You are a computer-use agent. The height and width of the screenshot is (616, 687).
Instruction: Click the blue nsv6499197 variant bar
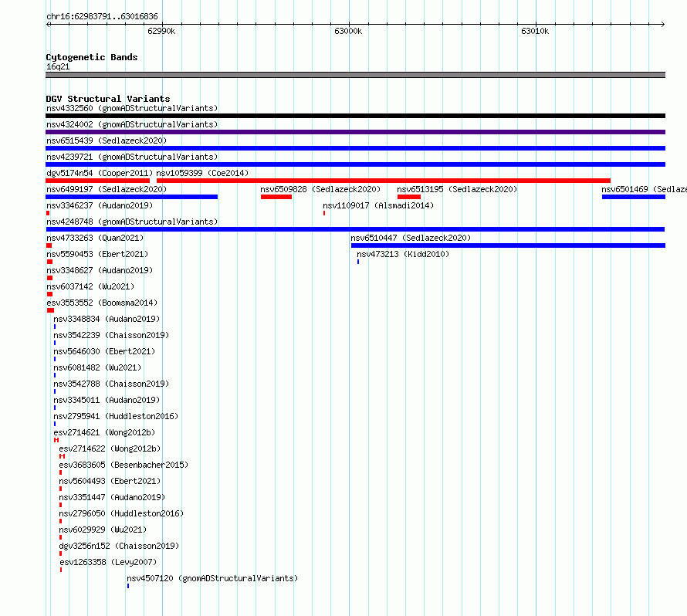(131, 197)
